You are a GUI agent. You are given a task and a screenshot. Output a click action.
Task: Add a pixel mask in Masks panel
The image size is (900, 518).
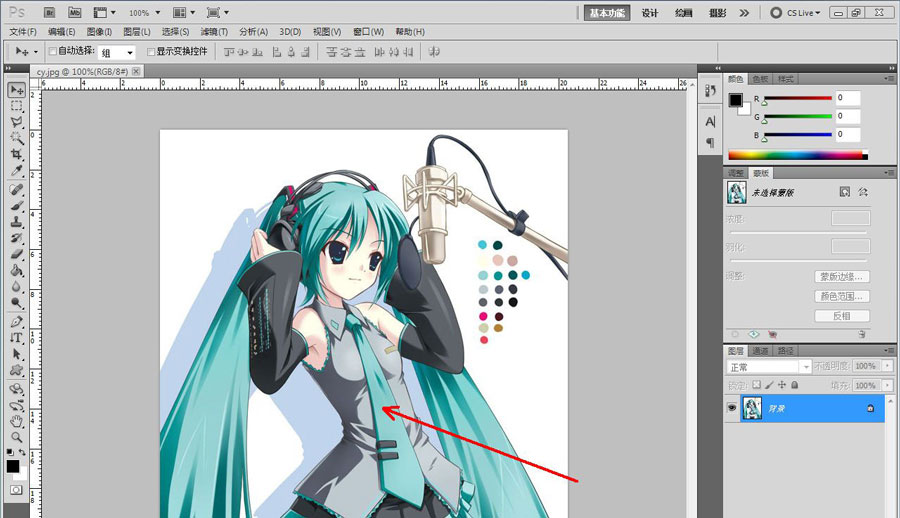point(844,192)
